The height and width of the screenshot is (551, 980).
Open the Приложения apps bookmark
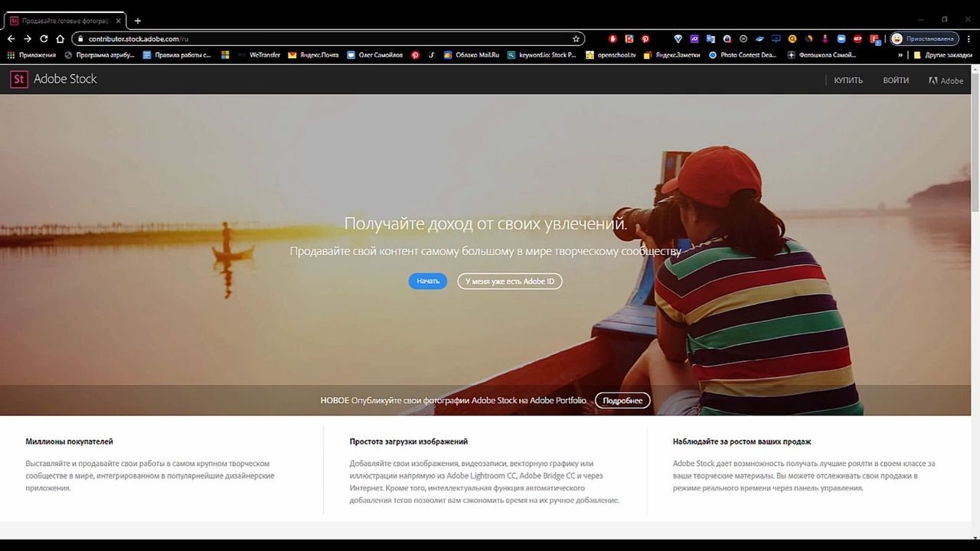point(31,55)
